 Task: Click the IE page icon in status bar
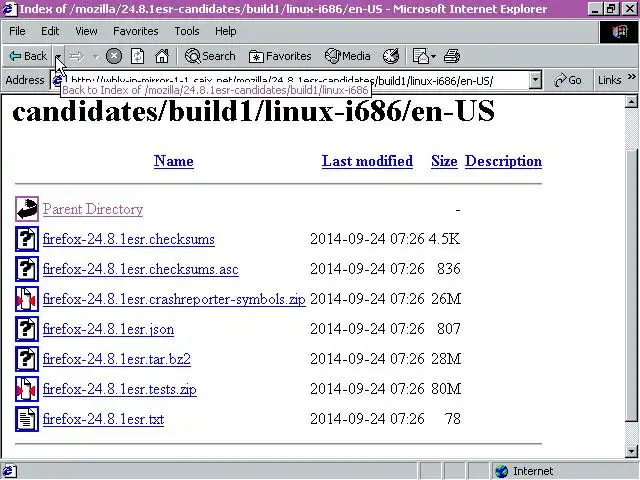pyautogui.click(x=9, y=471)
